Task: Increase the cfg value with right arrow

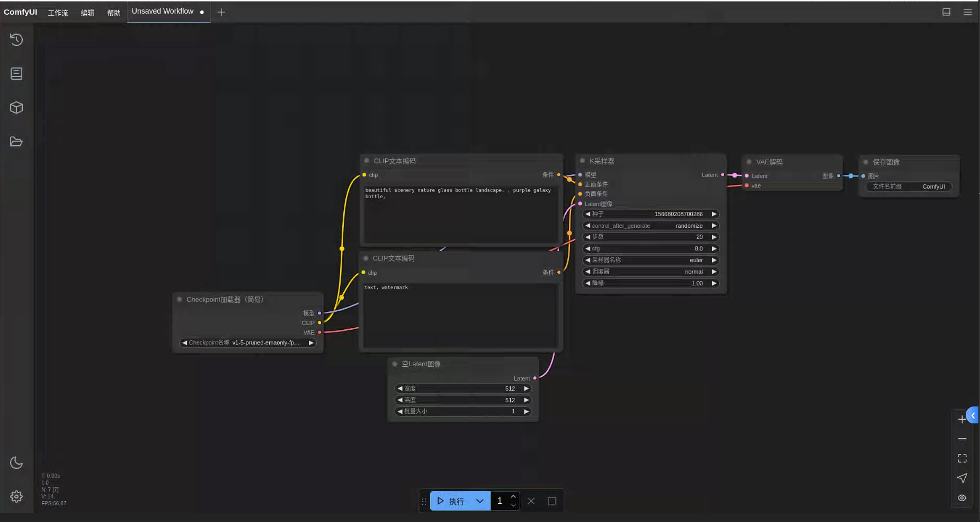Action: pos(714,248)
